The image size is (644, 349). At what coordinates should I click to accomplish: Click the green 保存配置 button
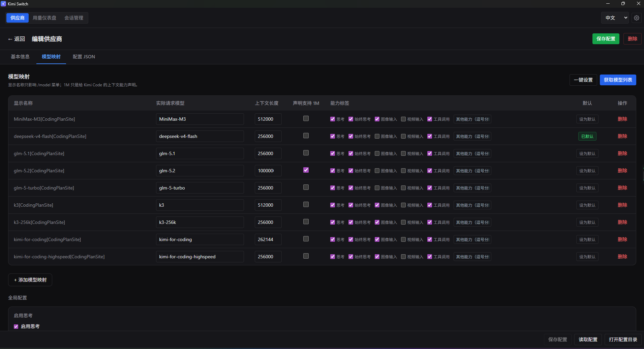pos(606,39)
